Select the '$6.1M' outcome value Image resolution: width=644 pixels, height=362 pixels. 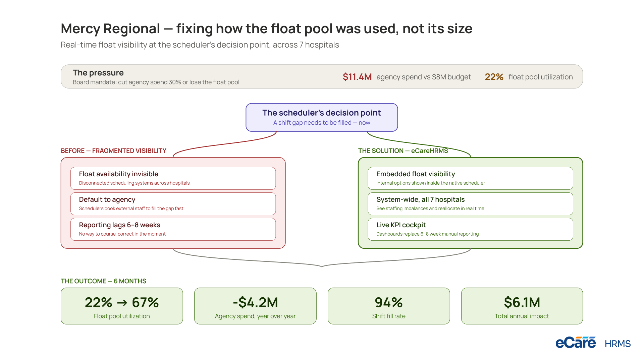point(522,302)
